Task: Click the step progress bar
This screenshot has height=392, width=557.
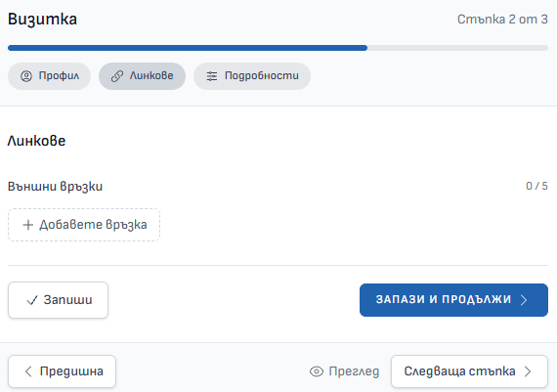Action: click(x=278, y=48)
